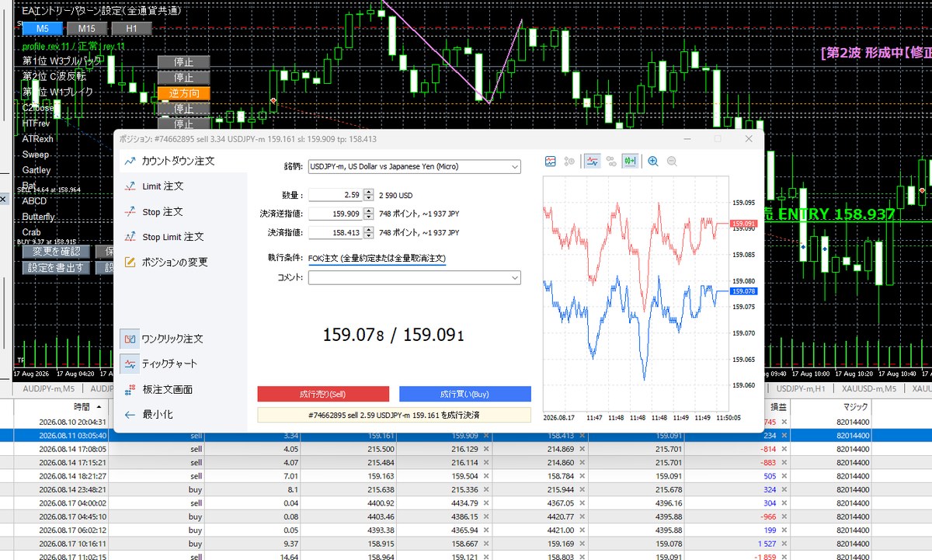Select Limit 注文 in the order dialog

[154, 186]
